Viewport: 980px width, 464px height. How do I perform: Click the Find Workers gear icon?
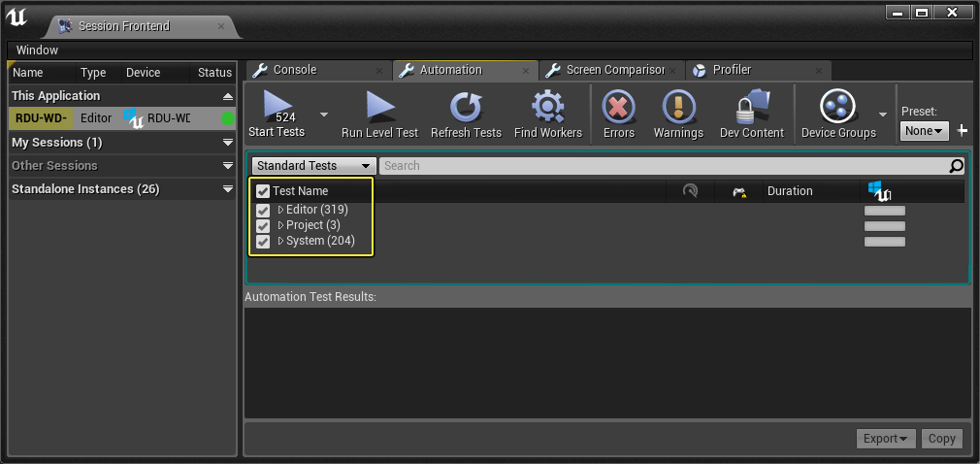tap(548, 107)
